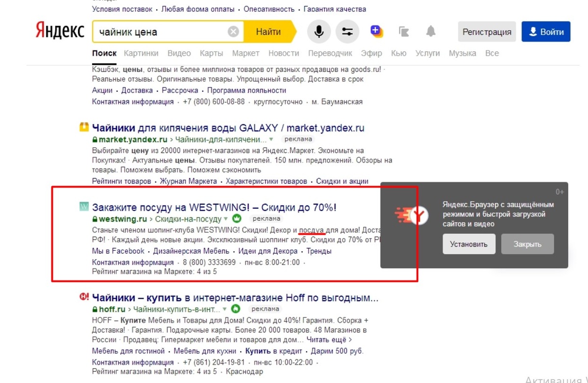This screenshot has width=588, height=383.
Task: Switch to the Видео tab
Action: click(179, 53)
